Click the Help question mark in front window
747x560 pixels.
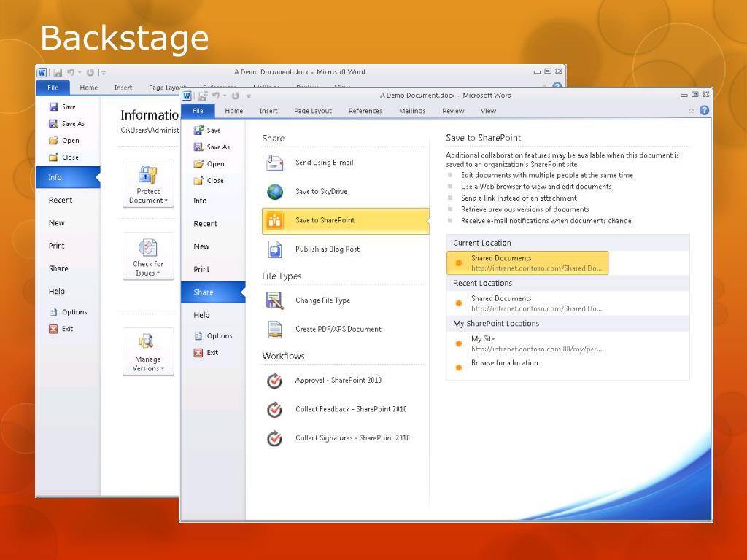pos(704,111)
